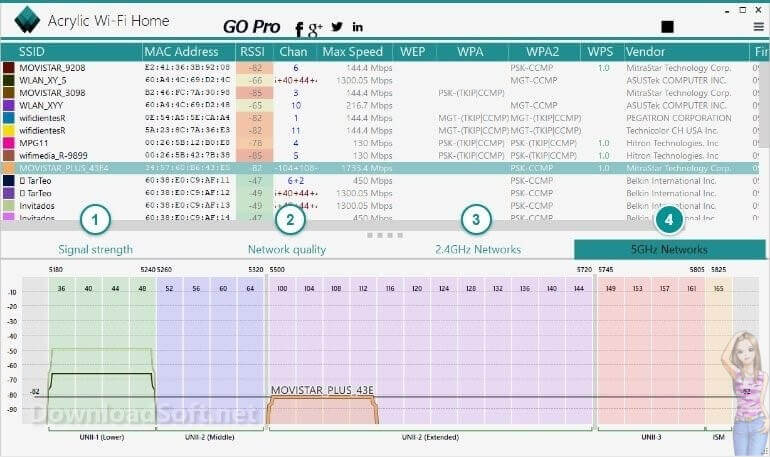
Task: Click 216.7 Mbps max speed cell
Action: coord(369,105)
